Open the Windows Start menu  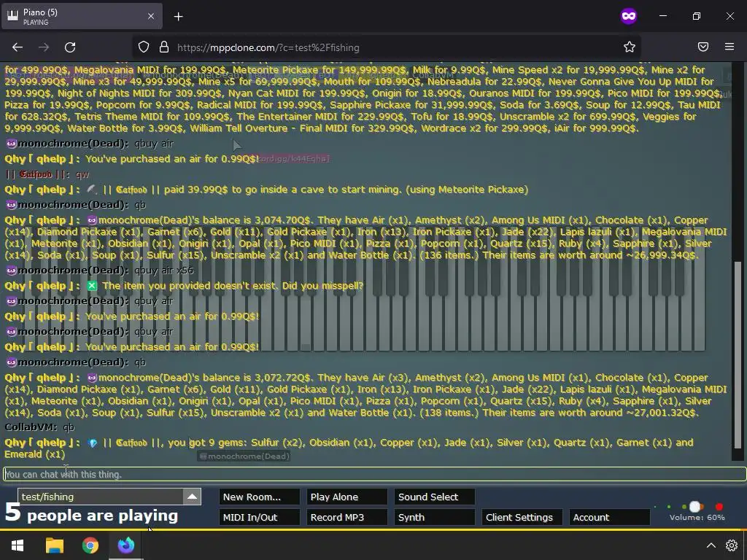pyautogui.click(x=18, y=545)
